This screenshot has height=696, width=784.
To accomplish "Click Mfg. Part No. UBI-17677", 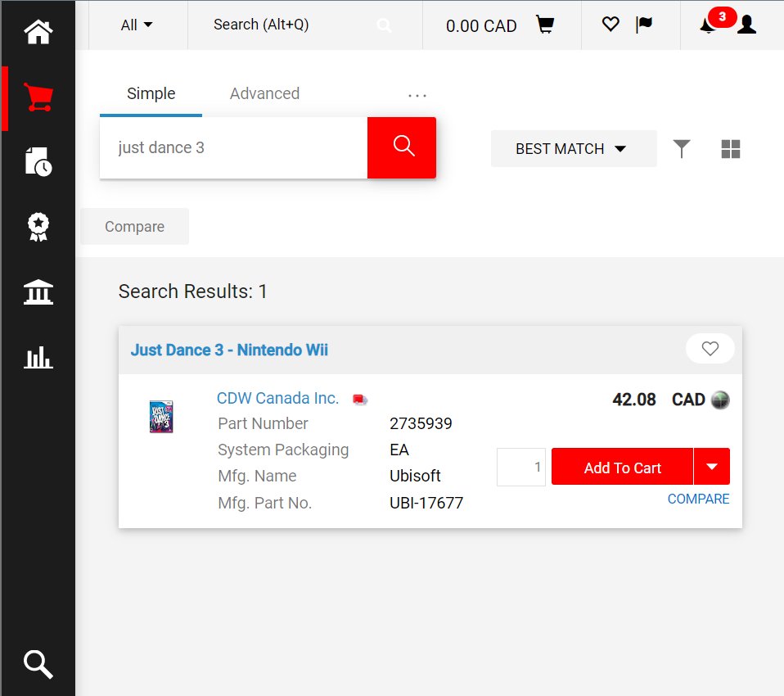I will [x=426, y=503].
